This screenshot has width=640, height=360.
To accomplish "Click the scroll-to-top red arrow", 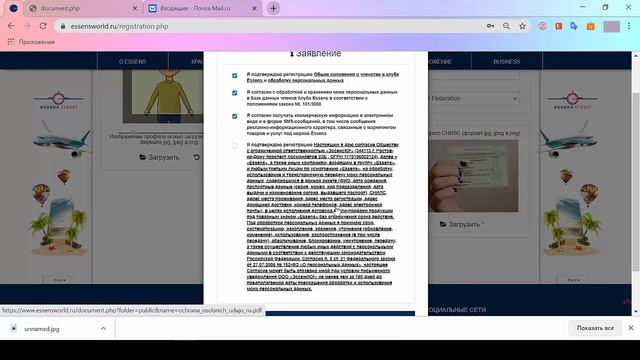I will pyautogui.click(x=627, y=302).
